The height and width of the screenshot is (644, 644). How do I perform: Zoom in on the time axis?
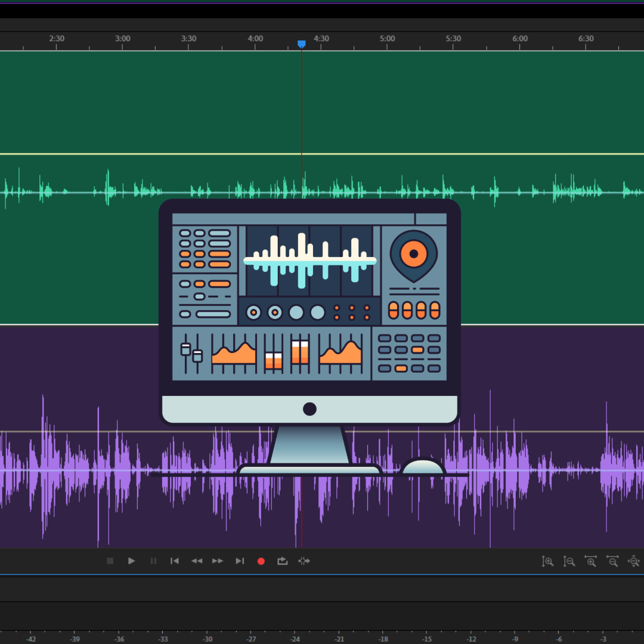pos(590,561)
